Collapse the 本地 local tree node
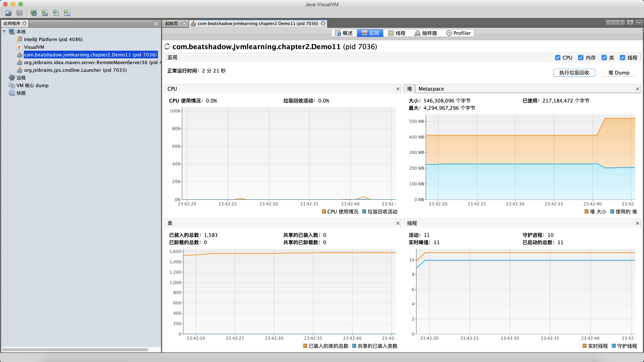The image size is (644, 362). [4, 31]
